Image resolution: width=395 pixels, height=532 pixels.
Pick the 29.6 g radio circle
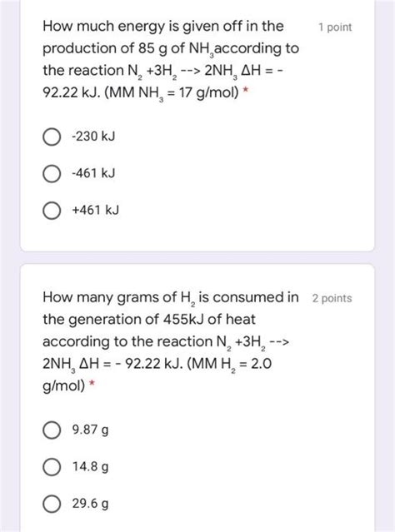click(52, 504)
